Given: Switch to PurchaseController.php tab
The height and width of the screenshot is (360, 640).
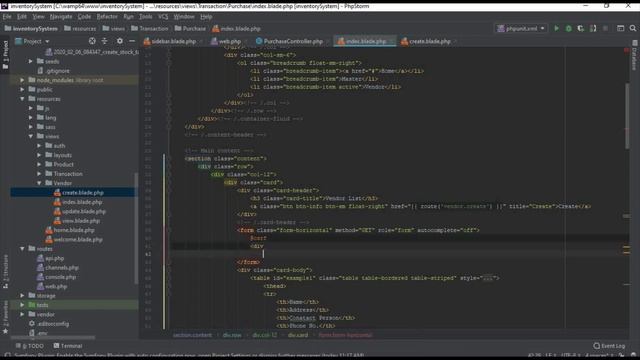Looking at the screenshot, I should 293,41.
